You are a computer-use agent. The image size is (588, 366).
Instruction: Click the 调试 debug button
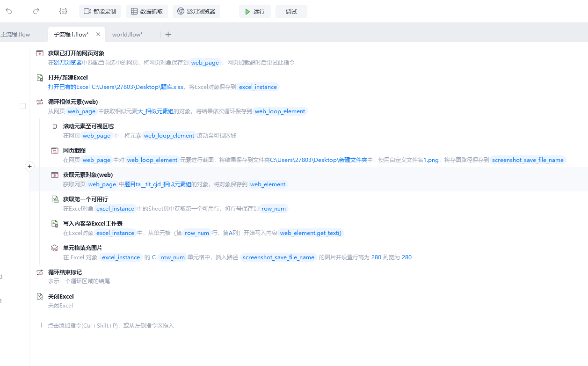coord(291,11)
